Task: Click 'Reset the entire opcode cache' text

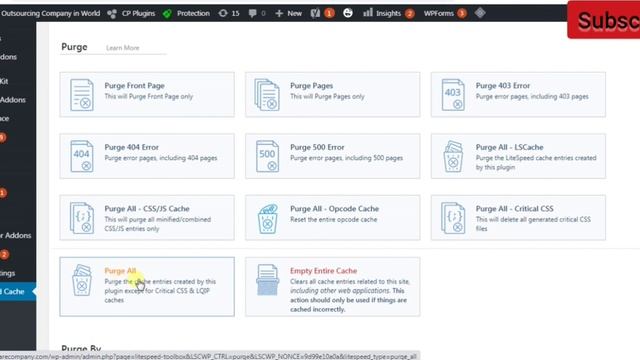Action: 333,220
